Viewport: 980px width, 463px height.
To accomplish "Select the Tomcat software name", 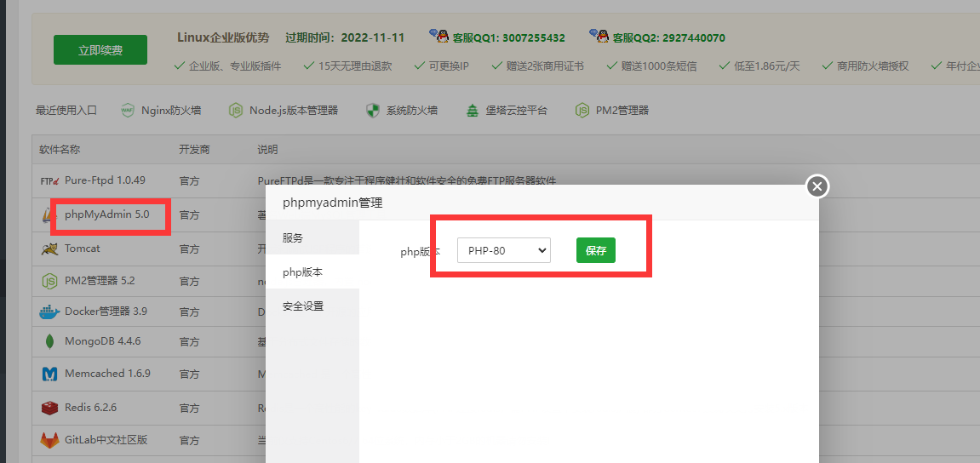I will (83, 248).
